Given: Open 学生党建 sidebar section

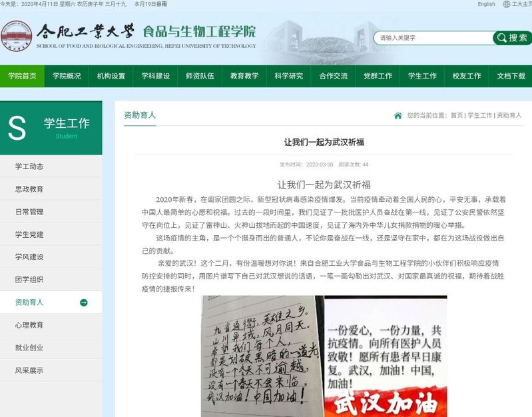Looking at the screenshot, I should [29, 234].
